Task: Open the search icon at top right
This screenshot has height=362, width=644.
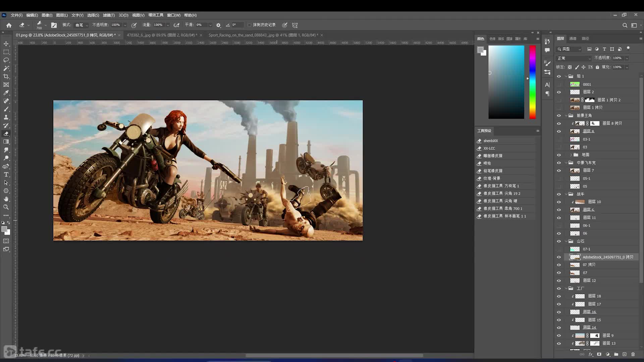Action: click(625, 25)
